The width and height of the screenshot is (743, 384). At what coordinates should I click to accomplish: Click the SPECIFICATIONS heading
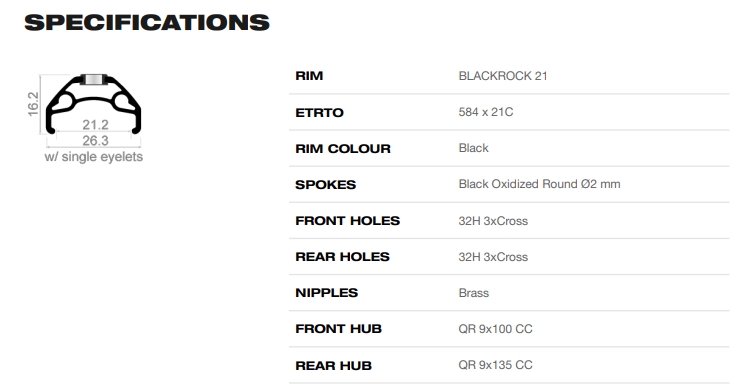tap(147, 23)
